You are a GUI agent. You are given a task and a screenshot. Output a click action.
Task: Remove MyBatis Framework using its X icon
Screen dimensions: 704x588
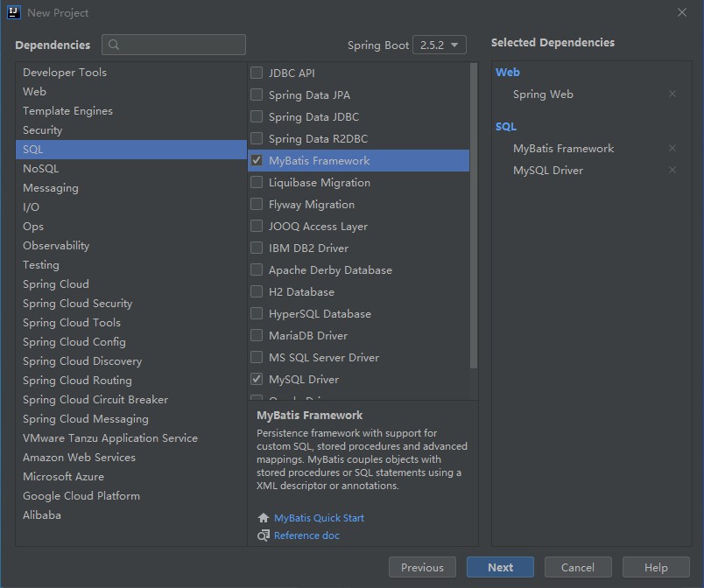coord(672,148)
